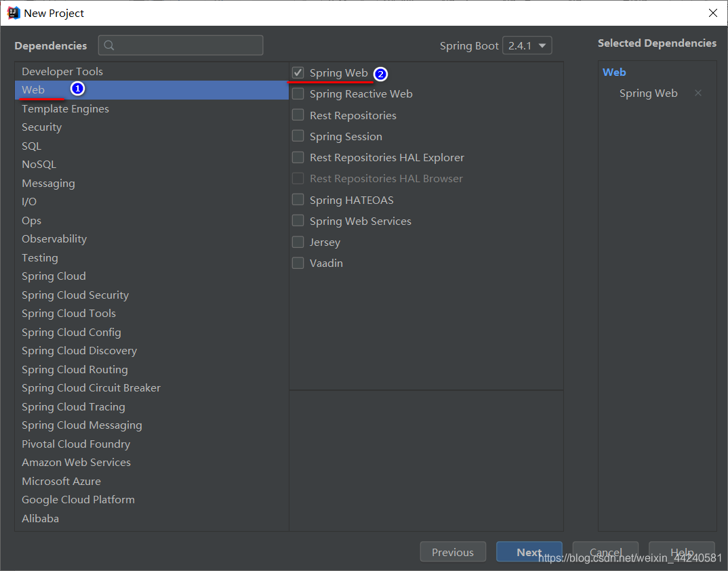This screenshot has height=571, width=728.
Task: Tick the Rest Repositories checkbox
Action: point(298,115)
